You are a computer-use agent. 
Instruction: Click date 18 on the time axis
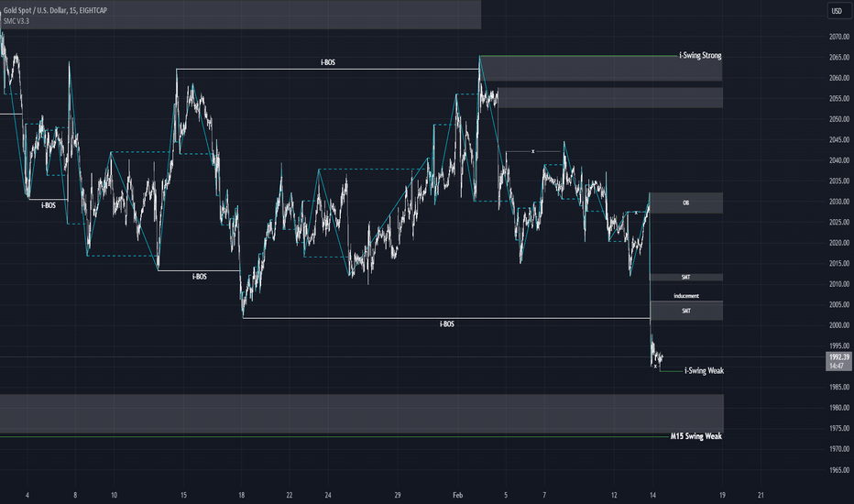(241, 495)
